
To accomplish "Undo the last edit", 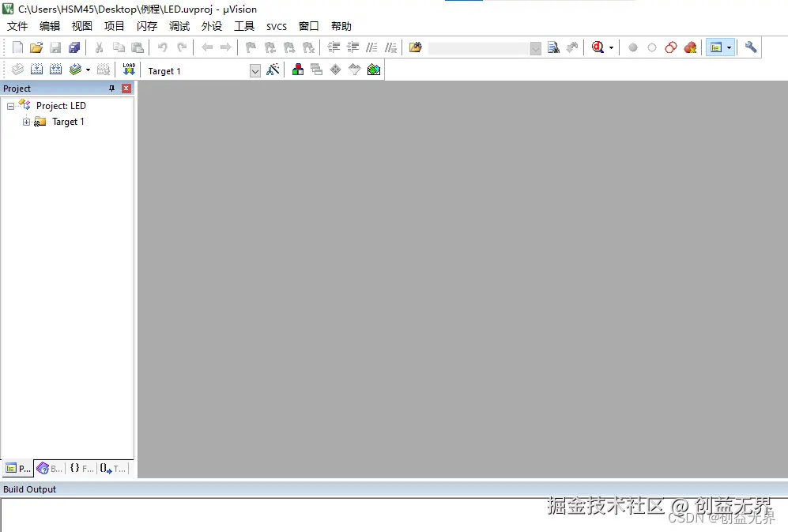I will [162, 47].
